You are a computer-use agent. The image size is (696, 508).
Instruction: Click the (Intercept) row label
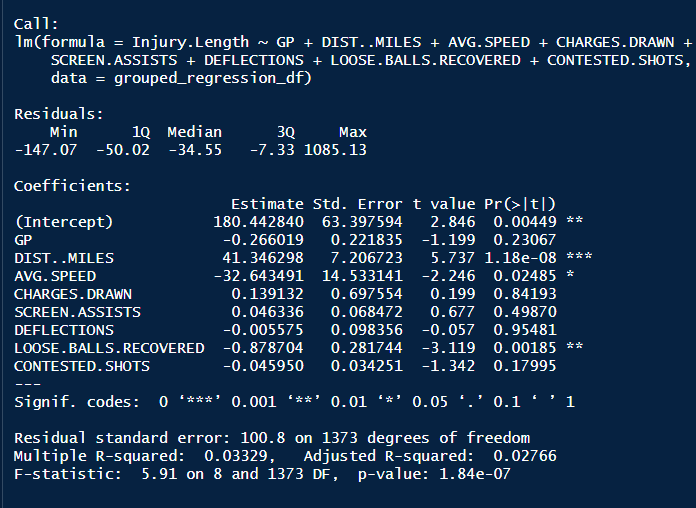click(x=63, y=222)
